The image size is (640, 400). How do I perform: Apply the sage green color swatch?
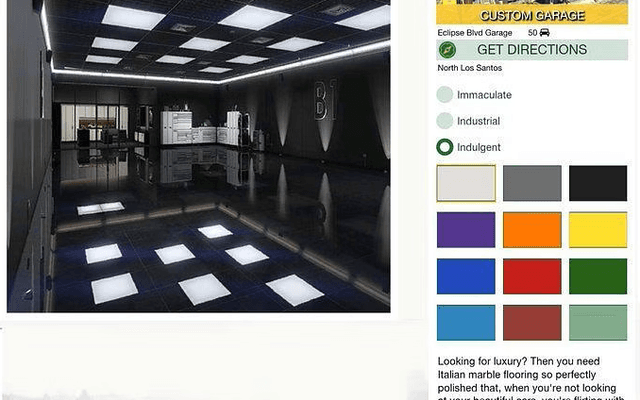(x=598, y=323)
